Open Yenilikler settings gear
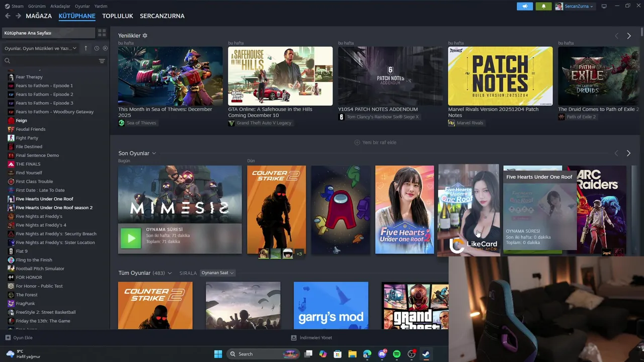The height and width of the screenshot is (362, 644). pyautogui.click(x=145, y=36)
